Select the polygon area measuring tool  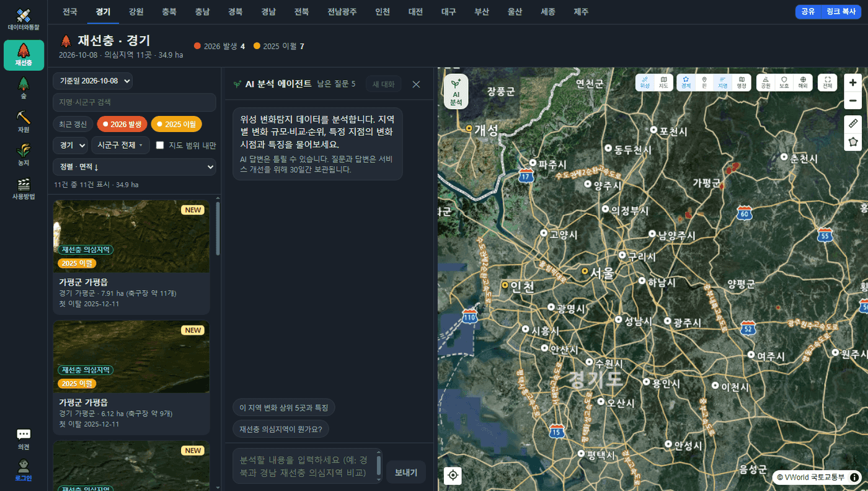click(853, 142)
